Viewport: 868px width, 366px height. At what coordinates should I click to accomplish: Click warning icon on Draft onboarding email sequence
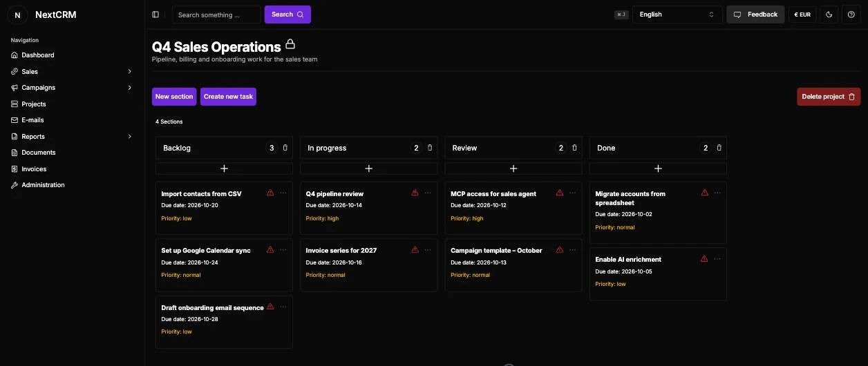[270, 306]
